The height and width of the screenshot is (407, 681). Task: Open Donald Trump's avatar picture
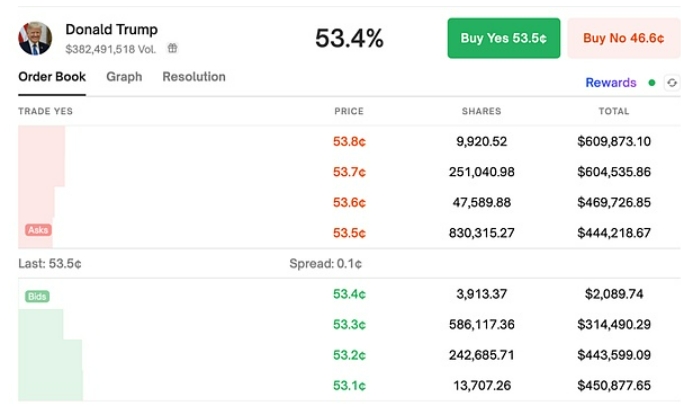point(35,38)
